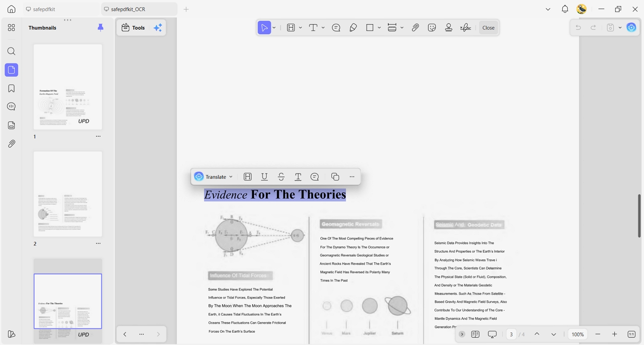Open options menu for page 1 thumbnail
644x345 pixels.
click(x=98, y=136)
